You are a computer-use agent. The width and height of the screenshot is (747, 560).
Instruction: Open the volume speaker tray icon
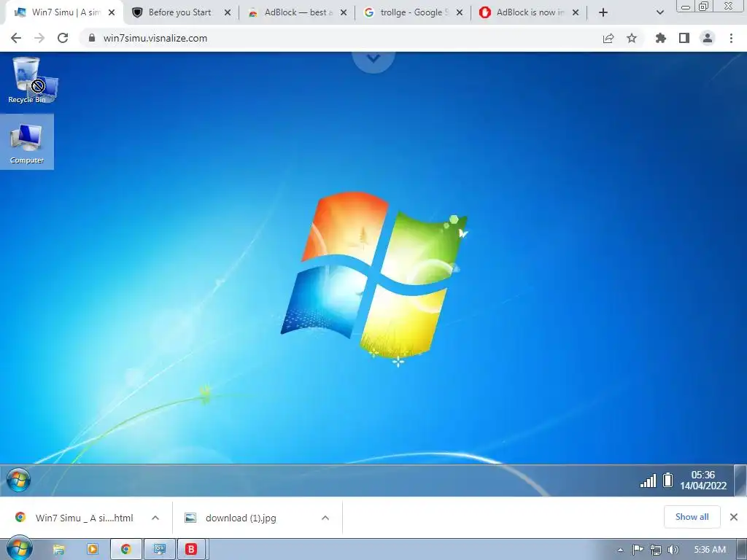(x=673, y=550)
